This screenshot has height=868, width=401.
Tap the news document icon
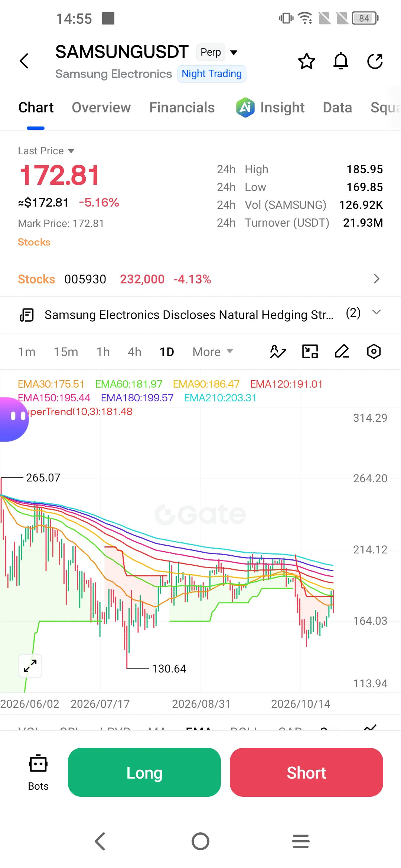[27, 315]
